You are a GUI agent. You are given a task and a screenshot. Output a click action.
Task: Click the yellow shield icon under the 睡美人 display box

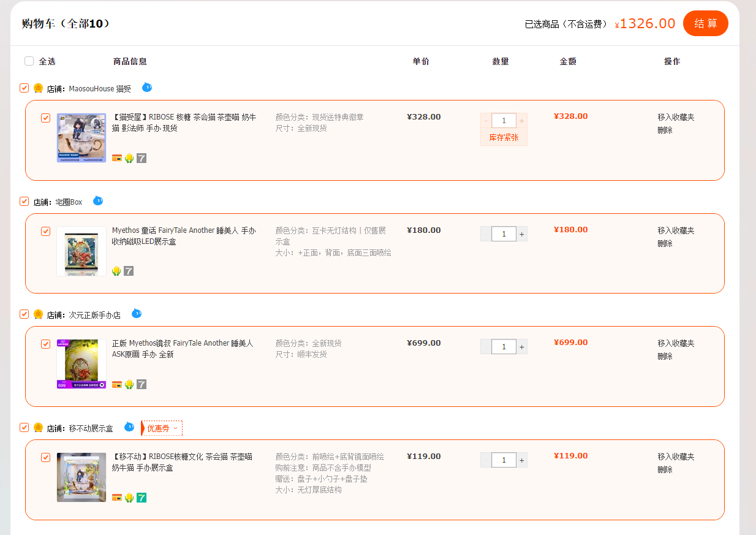point(116,271)
